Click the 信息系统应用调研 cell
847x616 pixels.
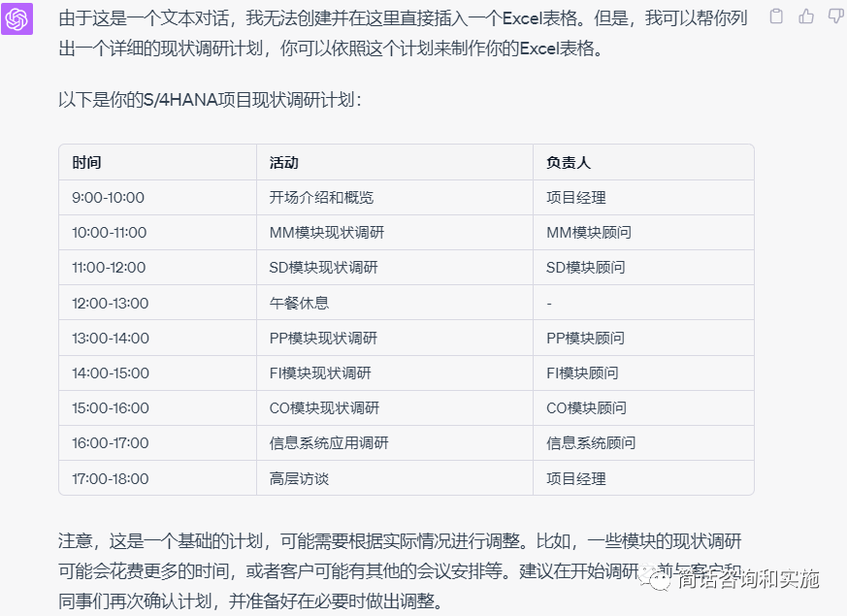point(329,443)
